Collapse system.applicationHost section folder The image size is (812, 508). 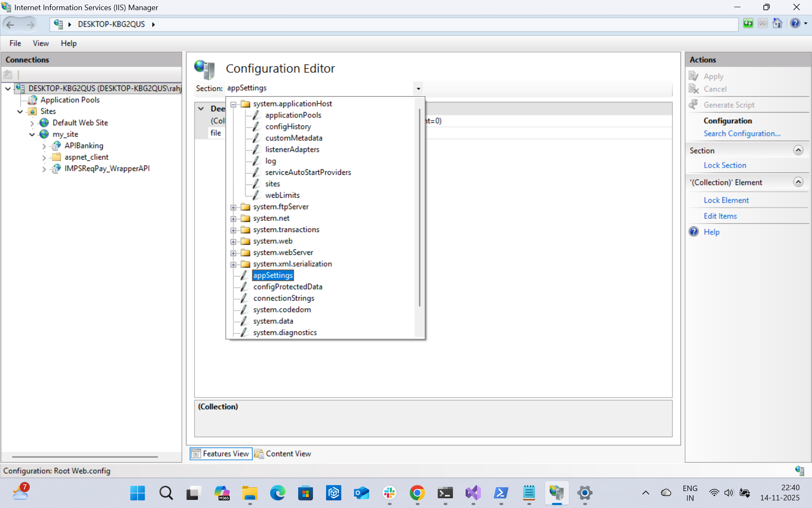tap(233, 104)
